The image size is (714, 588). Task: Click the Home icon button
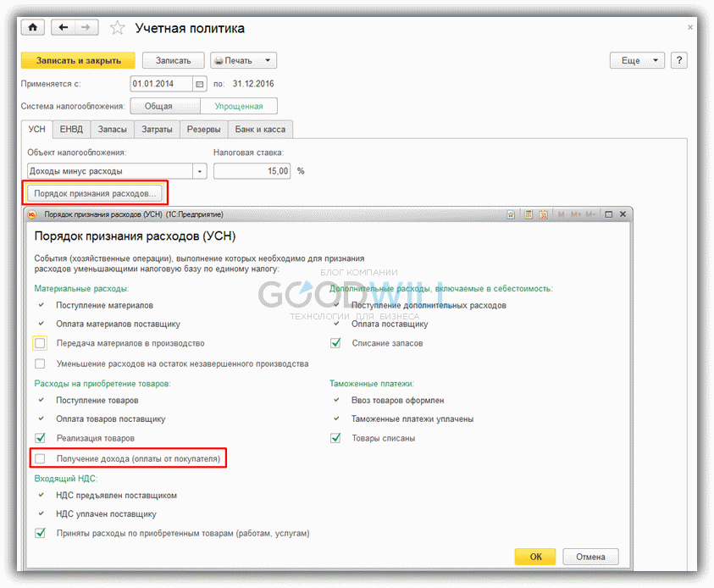click(x=34, y=28)
